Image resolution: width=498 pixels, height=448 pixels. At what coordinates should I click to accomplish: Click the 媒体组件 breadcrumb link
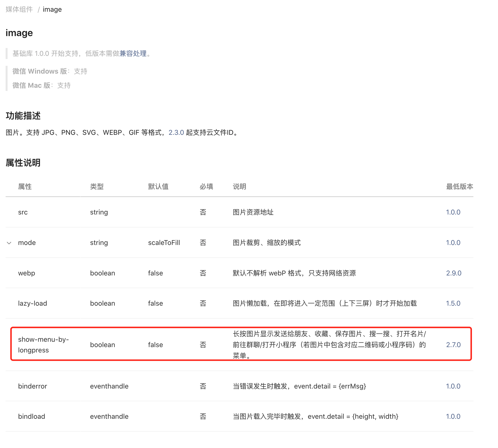tap(19, 9)
